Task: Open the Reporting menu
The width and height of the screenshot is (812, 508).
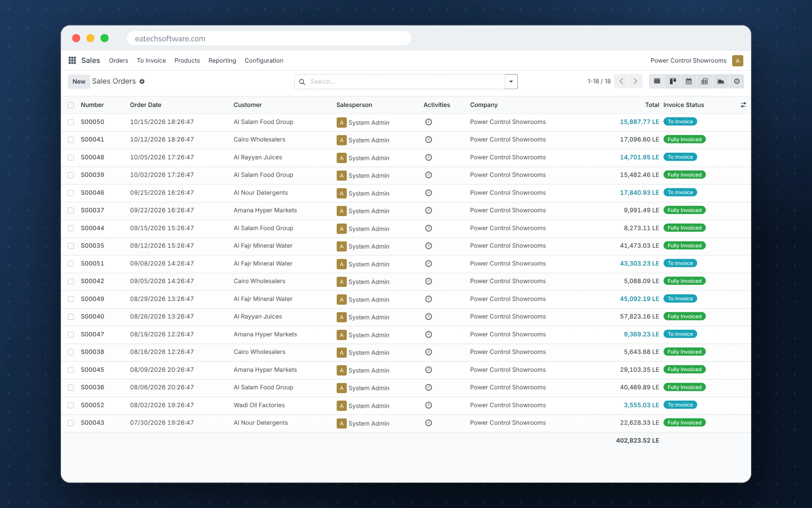Action: click(222, 61)
